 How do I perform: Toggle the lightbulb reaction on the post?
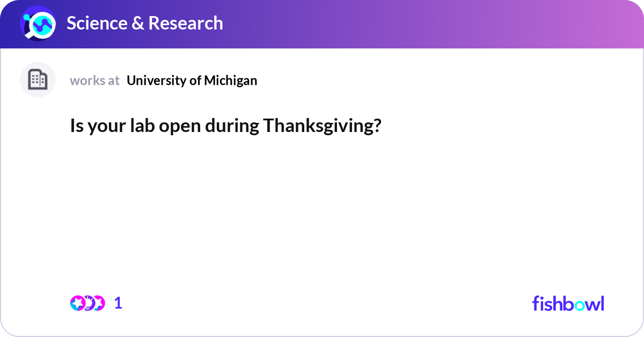click(x=89, y=303)
